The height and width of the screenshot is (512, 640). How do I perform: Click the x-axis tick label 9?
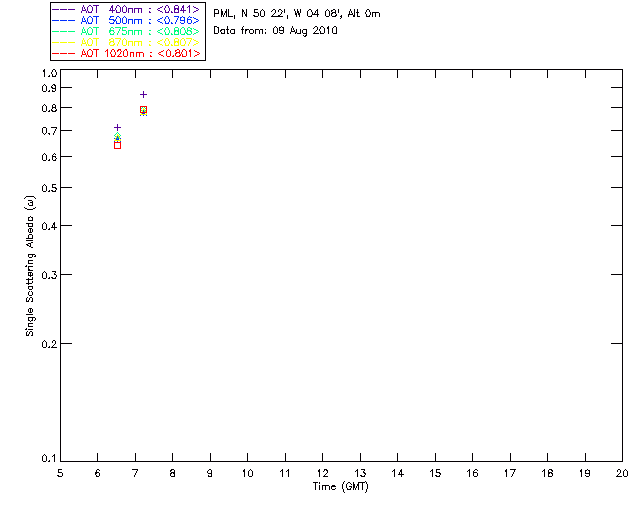coord(210,473)
